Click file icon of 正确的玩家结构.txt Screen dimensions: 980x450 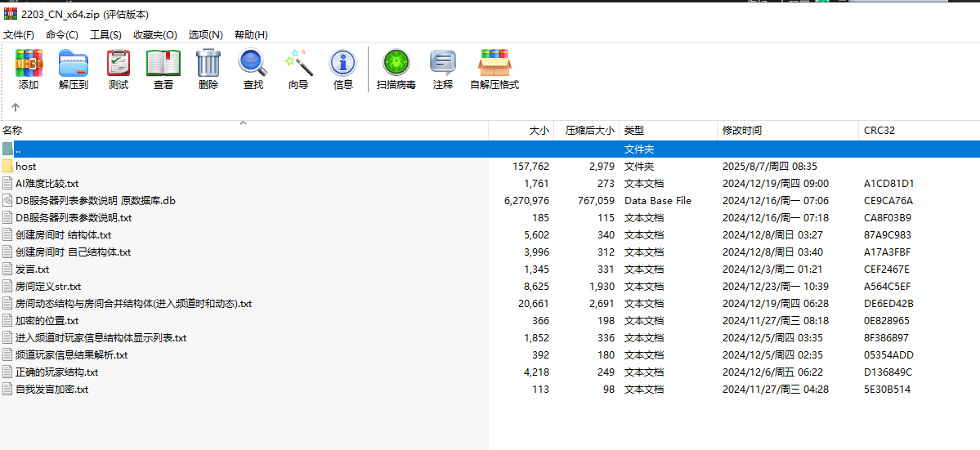[x=7, y=372]
